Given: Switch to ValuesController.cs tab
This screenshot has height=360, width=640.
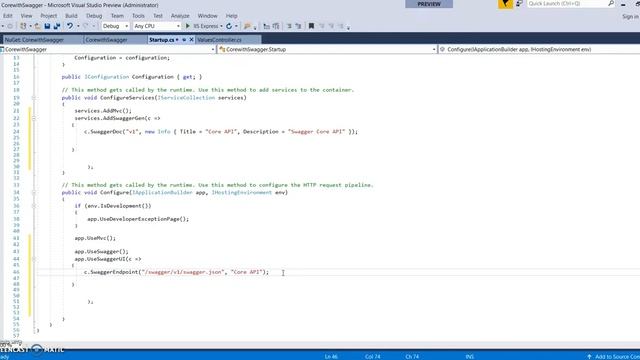Looking at the screenshot, I should coord(228,40).
